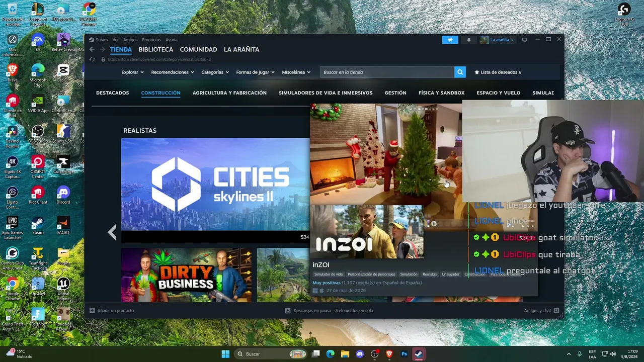
Task: Reload the Steam store page
Action: tap(92, 59)
